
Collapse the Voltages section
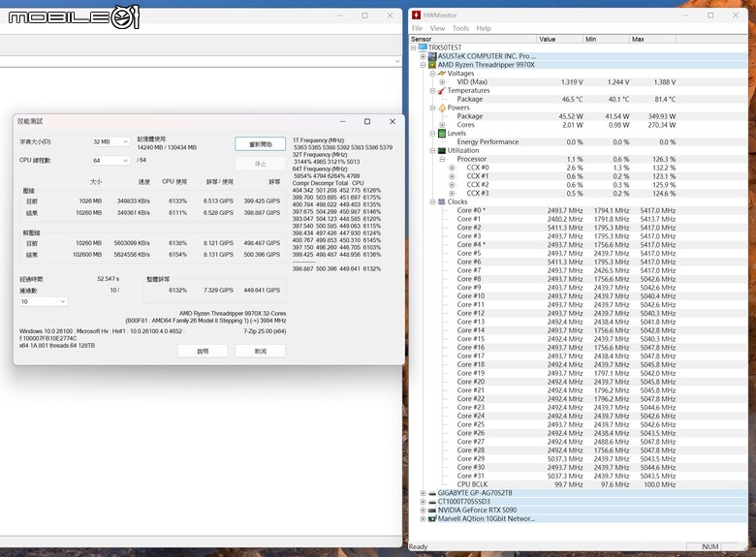(x=432, y=74)
